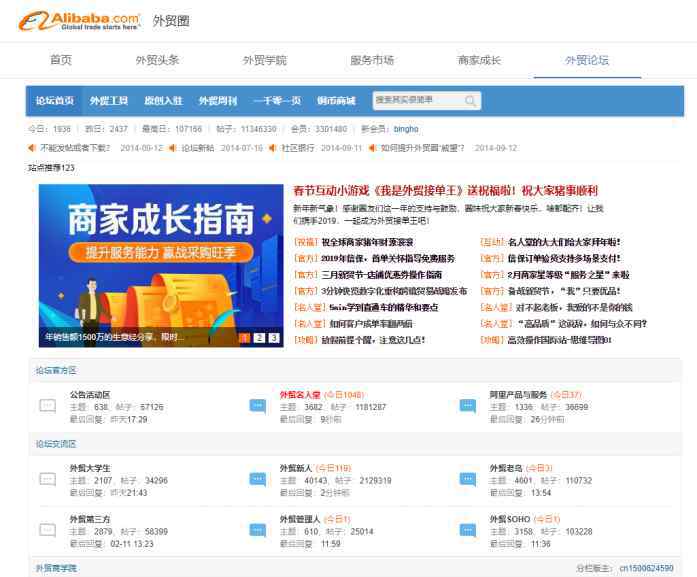Image resolution: width=697 pixels, height=577 pixels.
Task: Open the 外贸大学生 forum icon
Action: tap(47, 479)
